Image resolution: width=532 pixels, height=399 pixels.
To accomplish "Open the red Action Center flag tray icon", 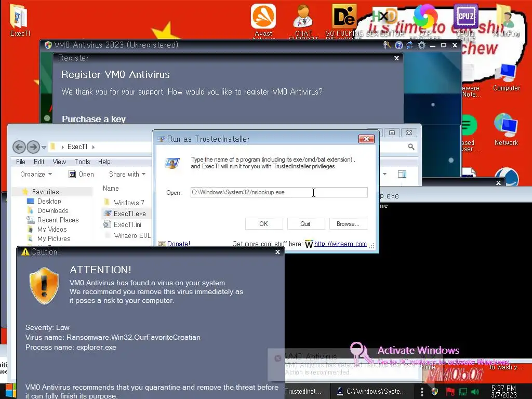I will pos(450,392).
